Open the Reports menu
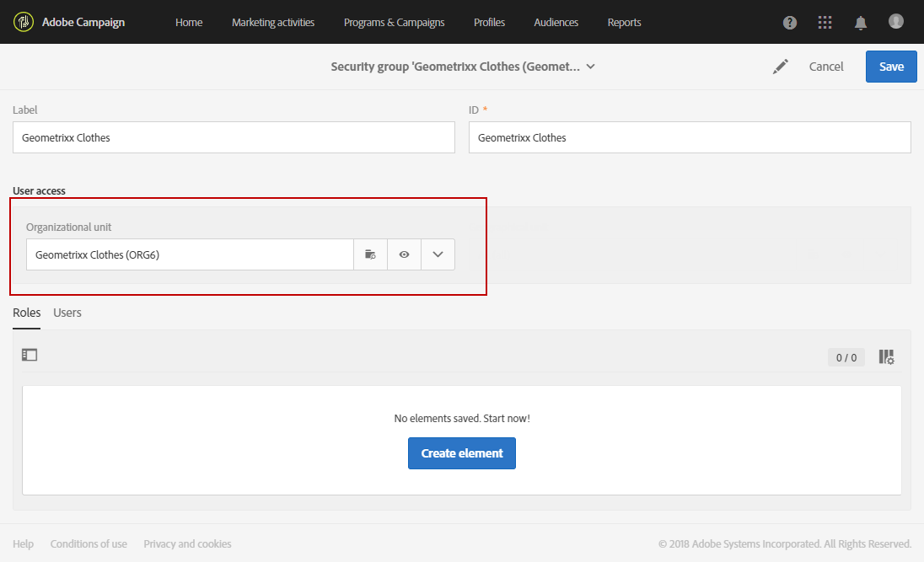The image size is (924, 562). pyautogui.click(x=624, y=23)
